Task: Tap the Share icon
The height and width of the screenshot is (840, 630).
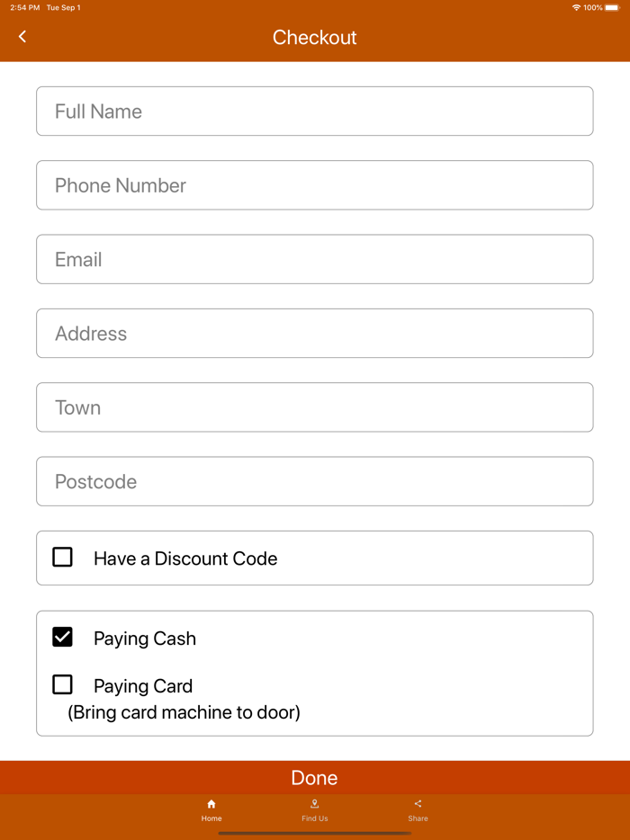Action: pyautogui.click(x=418, y=804)
